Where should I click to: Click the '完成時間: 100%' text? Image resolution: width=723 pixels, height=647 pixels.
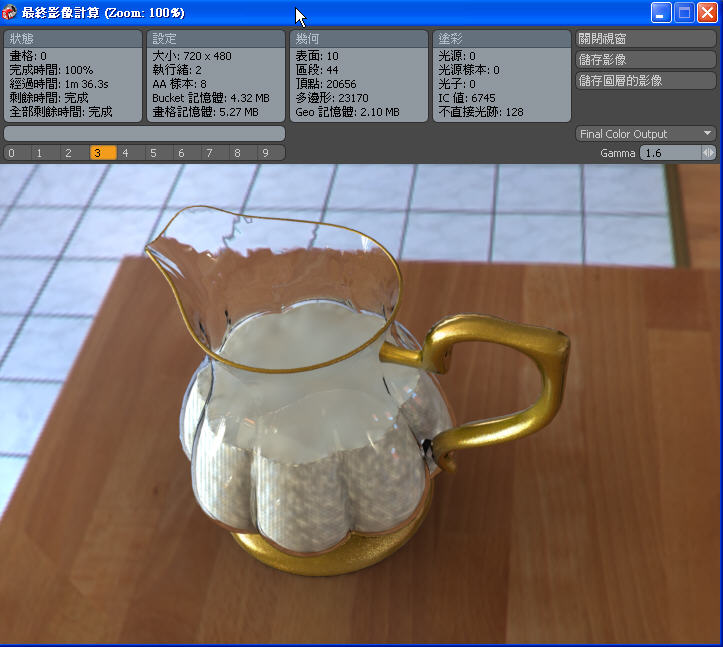click(51, 70)
